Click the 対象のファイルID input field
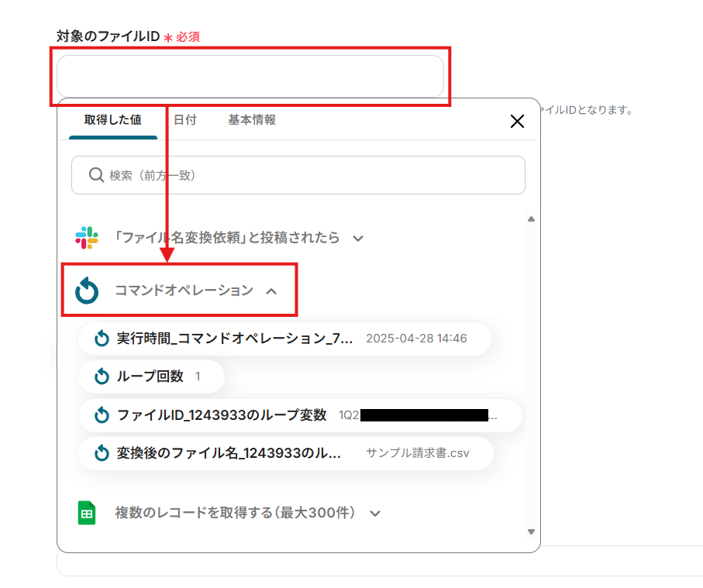This screenshot has width=703, height=588. 250,76
